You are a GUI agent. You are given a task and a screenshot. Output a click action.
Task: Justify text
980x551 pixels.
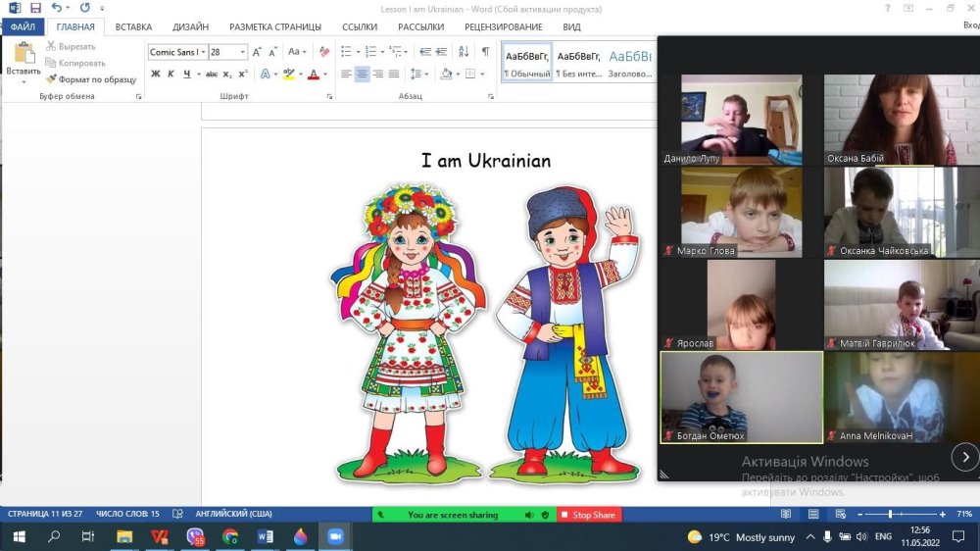[x=394, y=74]
